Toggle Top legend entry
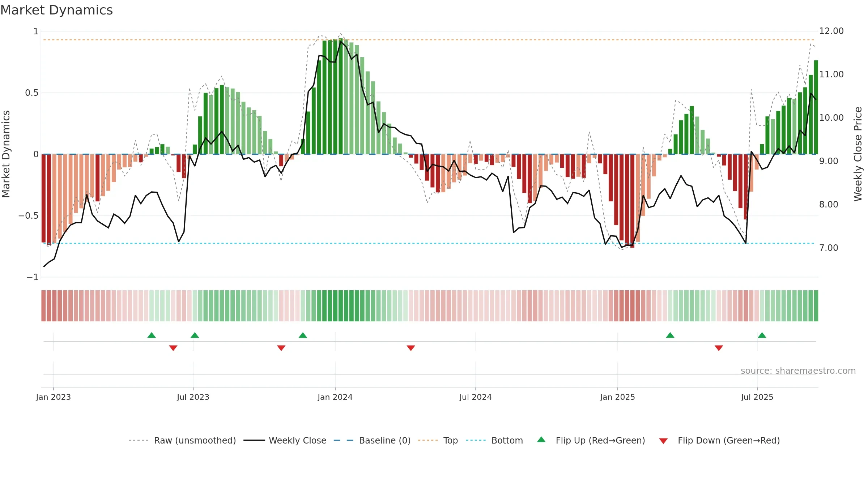Viewport: 868px width, 488px height. (438, 440)
